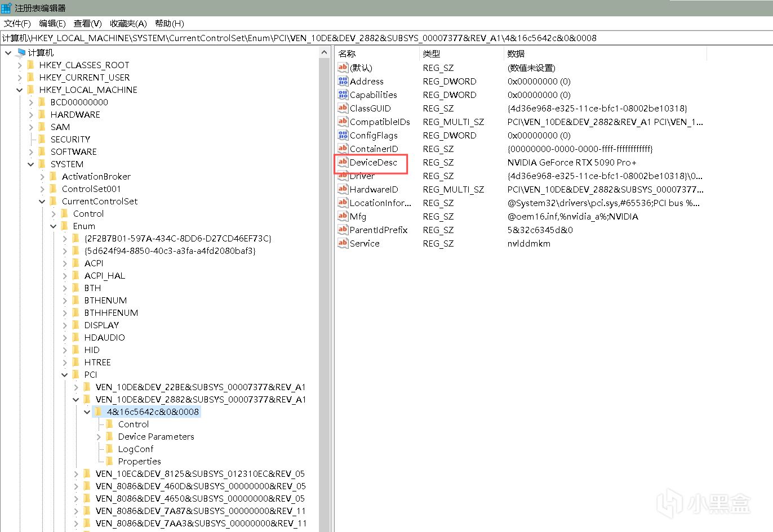Image resolution: width=773 pixels, height=532 pixels.
Task: Collapse the SYSTEM key
Action: pos(31,164)
